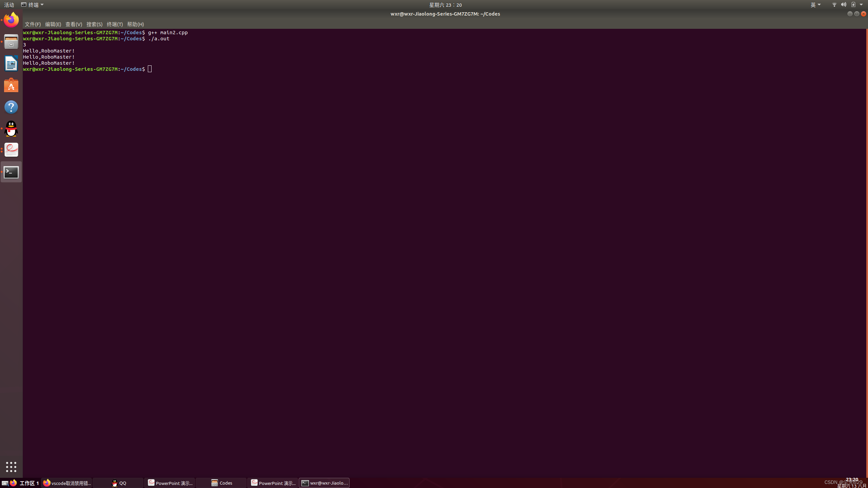This screenshot has width=868, height=488.
Task: Open the 帮助(H) menu
Action: [135, 24]
